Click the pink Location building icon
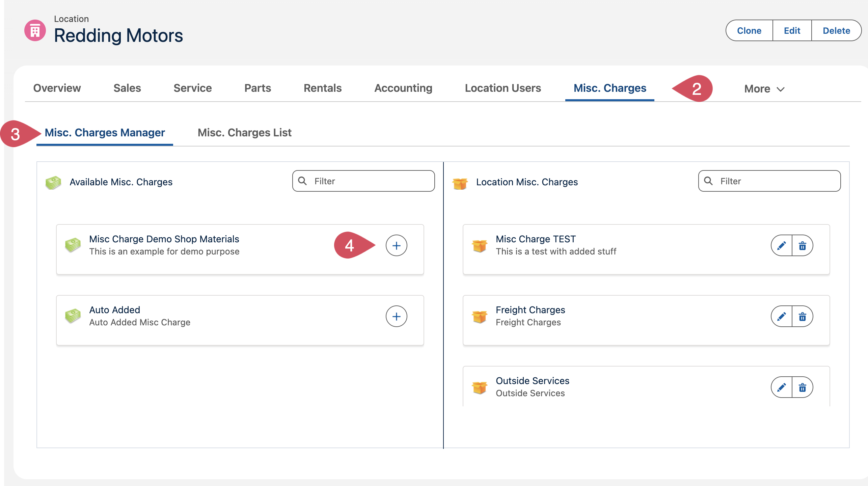The height and width of the screenshot is (486, 868). [35, 31]
